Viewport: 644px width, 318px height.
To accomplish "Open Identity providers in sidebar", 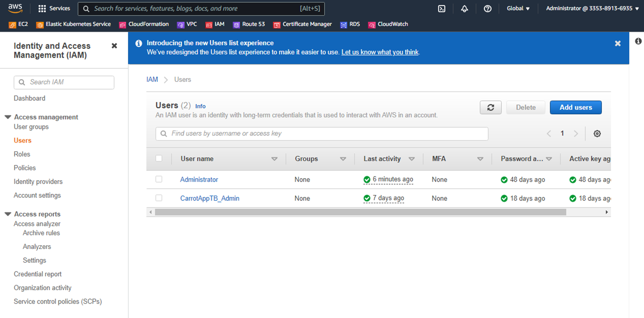I will coord(38,181).
